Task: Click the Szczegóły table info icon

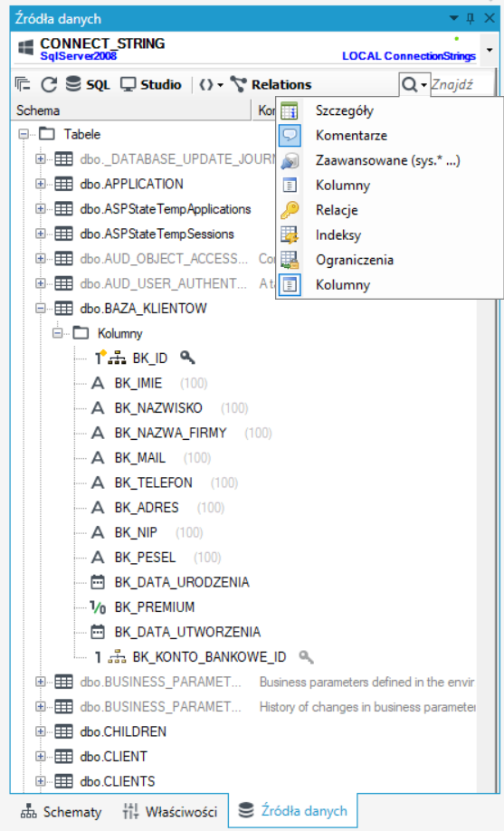Action: click(290, 110)
